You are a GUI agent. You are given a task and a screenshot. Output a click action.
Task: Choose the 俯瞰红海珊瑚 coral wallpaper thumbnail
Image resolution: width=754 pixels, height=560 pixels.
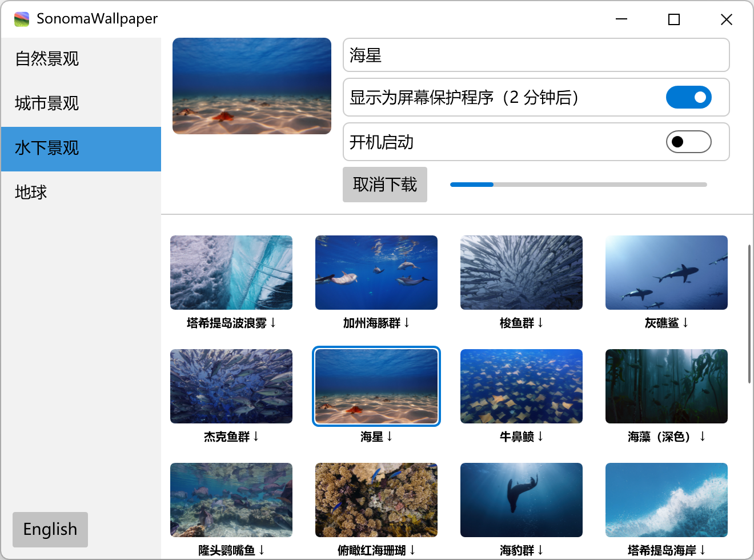click(376, 500)
